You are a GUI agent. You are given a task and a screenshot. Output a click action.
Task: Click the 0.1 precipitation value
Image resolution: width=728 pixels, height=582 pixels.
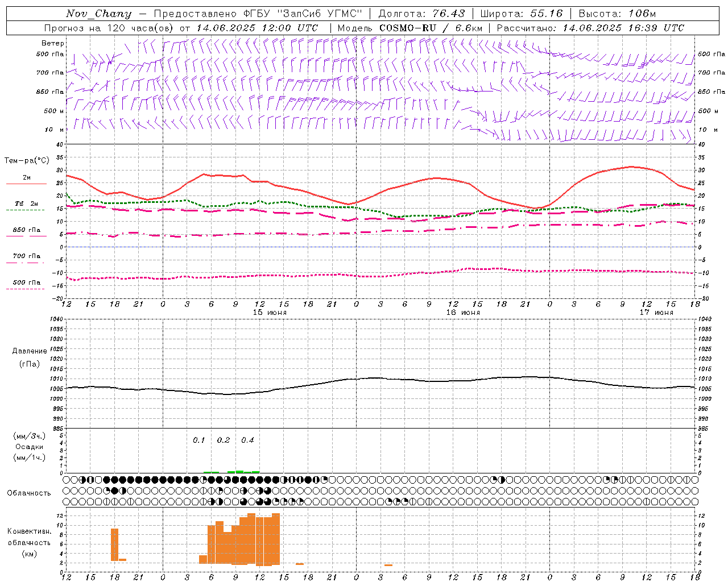(x=198, y=440)
